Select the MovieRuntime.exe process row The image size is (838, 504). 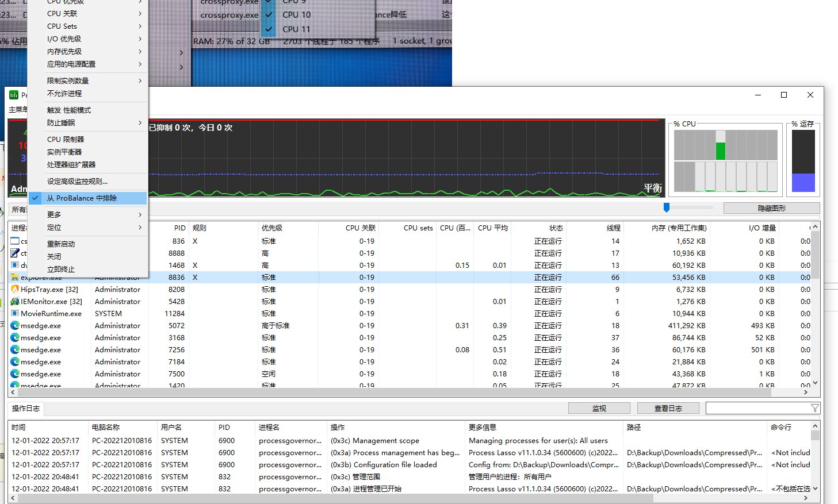(410, 313)
